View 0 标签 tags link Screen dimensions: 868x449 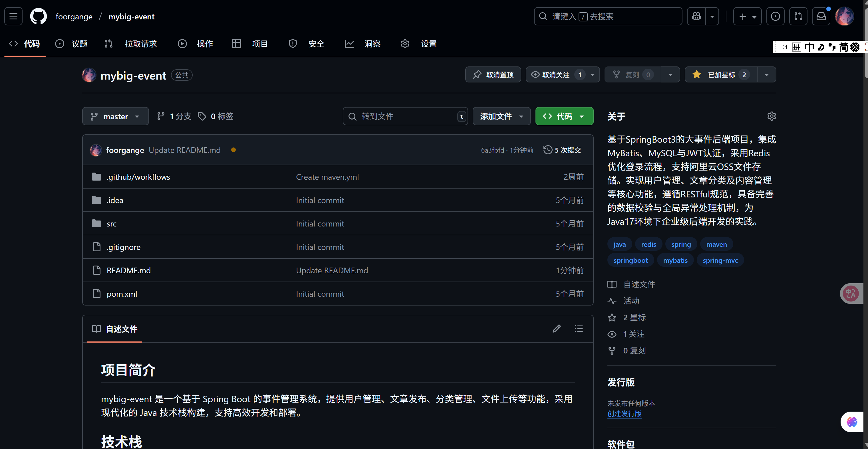pos(216,116)
